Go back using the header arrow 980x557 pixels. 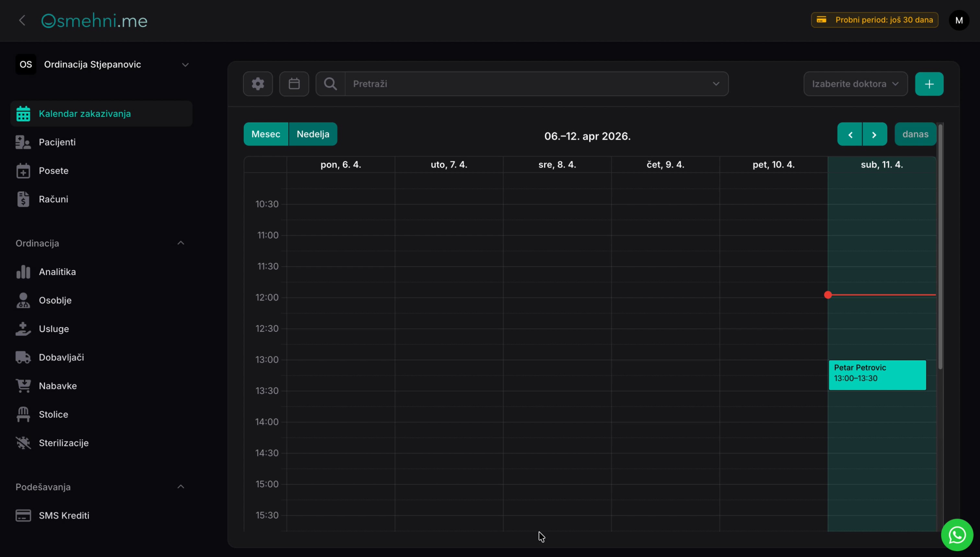22,20
